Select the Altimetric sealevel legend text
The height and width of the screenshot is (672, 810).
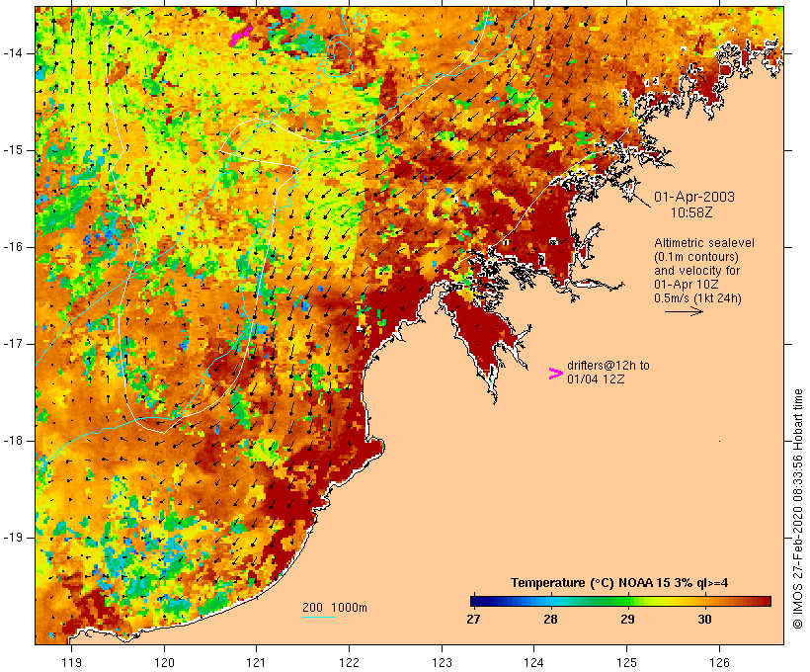click(704, 243)
